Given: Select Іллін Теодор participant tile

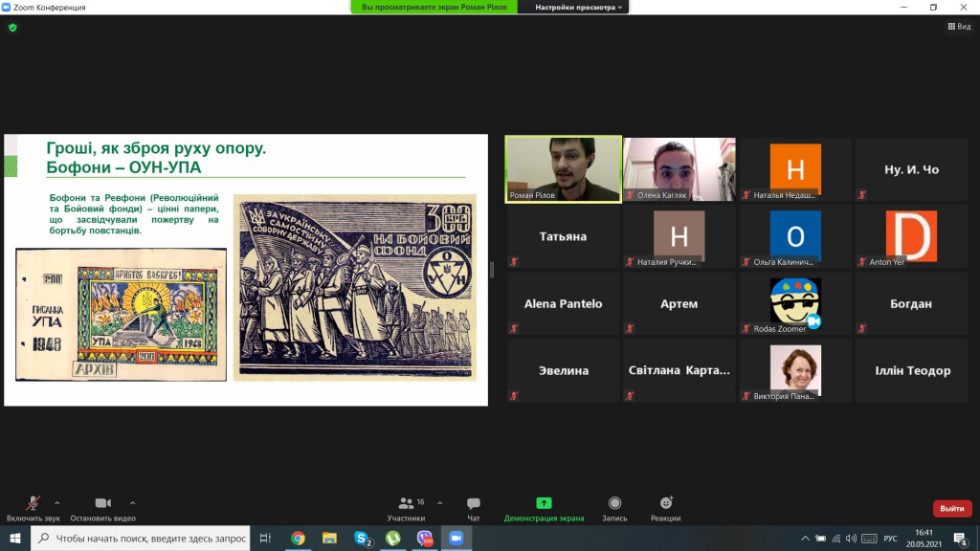Looking at the screenshot, I should (911, 370).
